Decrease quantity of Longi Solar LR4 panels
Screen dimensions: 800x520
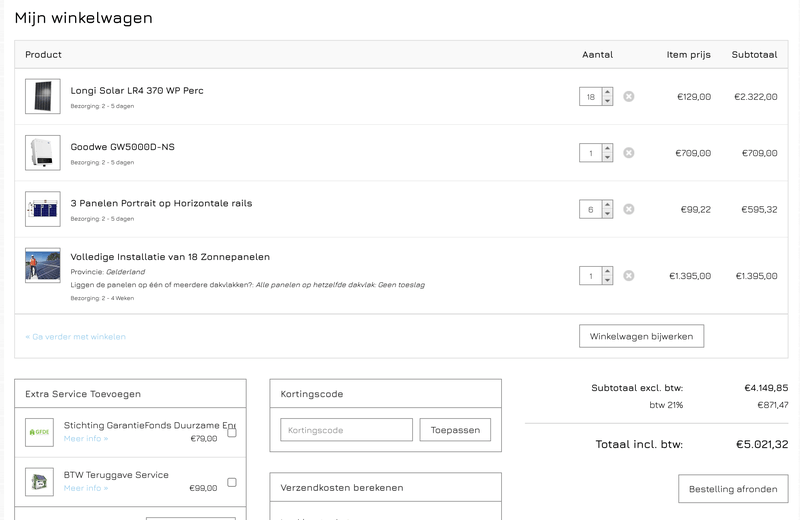point(607,101)
